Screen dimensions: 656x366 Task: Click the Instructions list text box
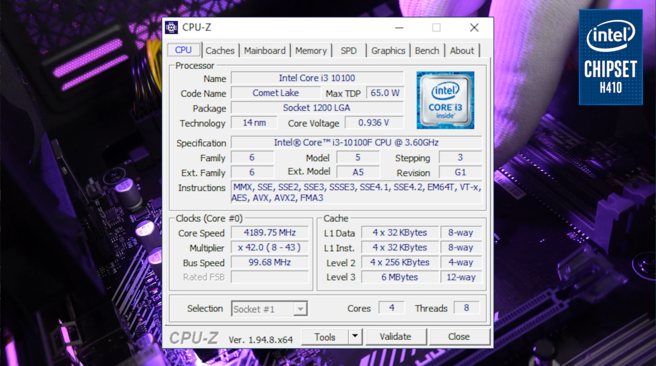pos(356,192)
